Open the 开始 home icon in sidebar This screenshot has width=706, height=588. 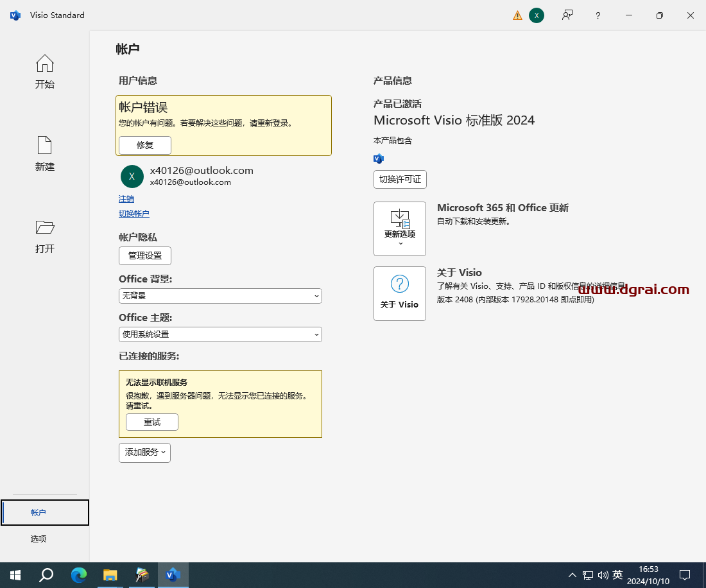pos(44,71)
